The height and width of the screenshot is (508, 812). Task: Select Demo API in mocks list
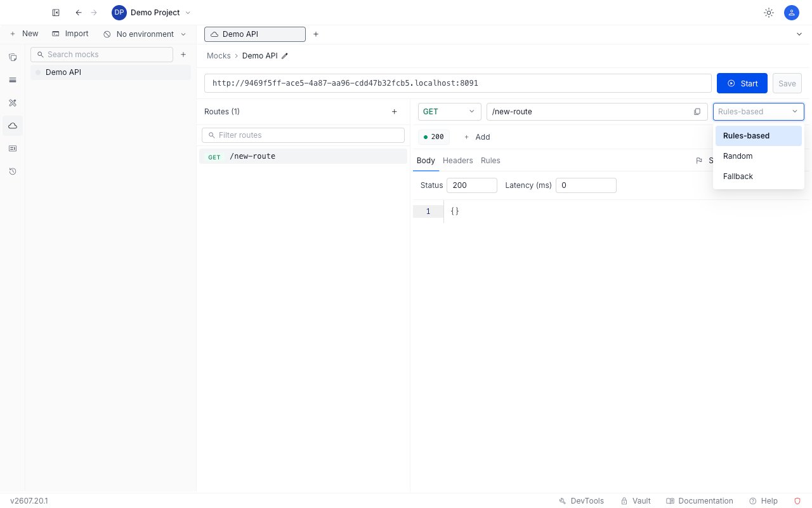pyautogui.click(x=110, y=72)
